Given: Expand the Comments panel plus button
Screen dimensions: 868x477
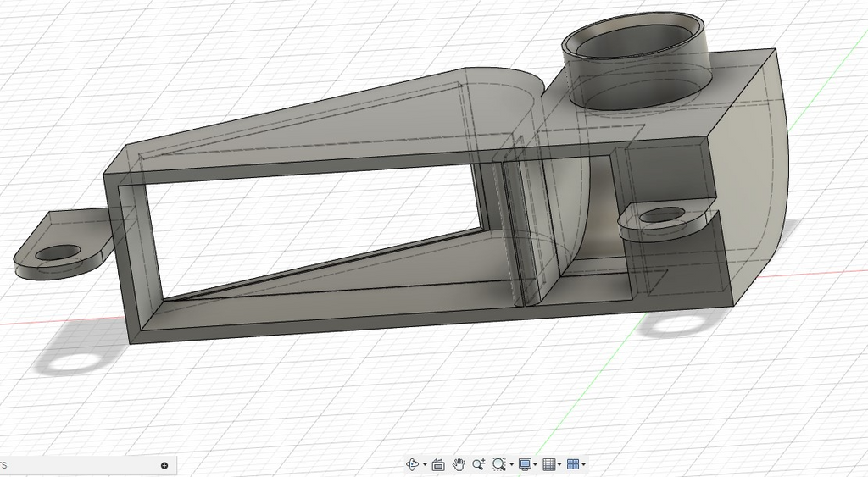Looking at the screenshot, I should tap(164, 466).
